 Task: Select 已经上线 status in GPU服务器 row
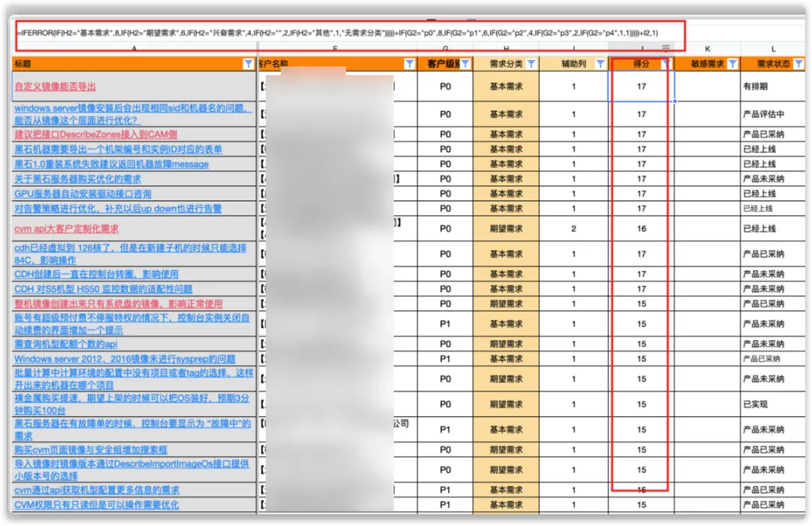[x=773, y=194]
